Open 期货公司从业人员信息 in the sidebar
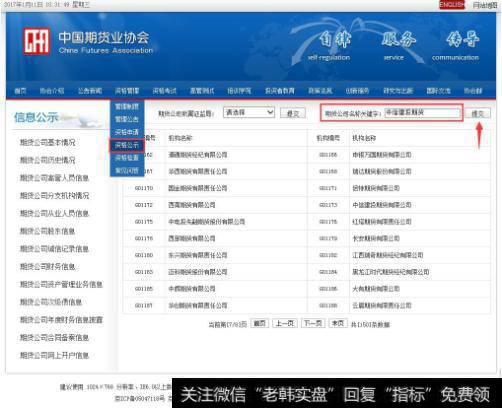502x408 pixels. click(x=54, y=213)
